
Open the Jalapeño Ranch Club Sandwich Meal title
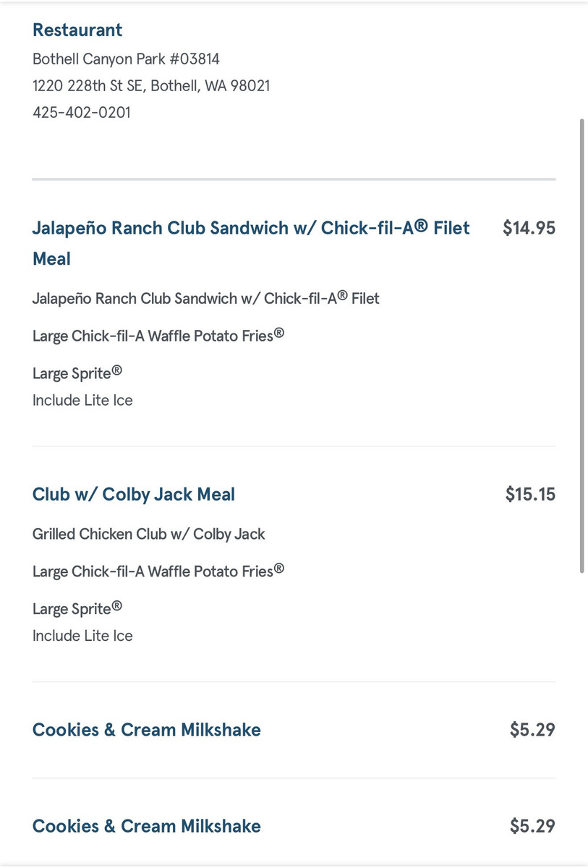click(250, 229)
